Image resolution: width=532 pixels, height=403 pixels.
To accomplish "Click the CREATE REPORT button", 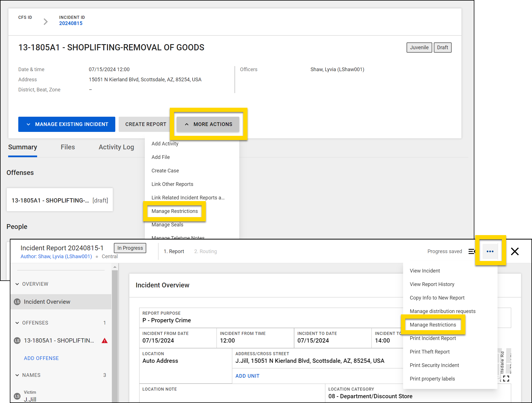I will tap(145, 124).
